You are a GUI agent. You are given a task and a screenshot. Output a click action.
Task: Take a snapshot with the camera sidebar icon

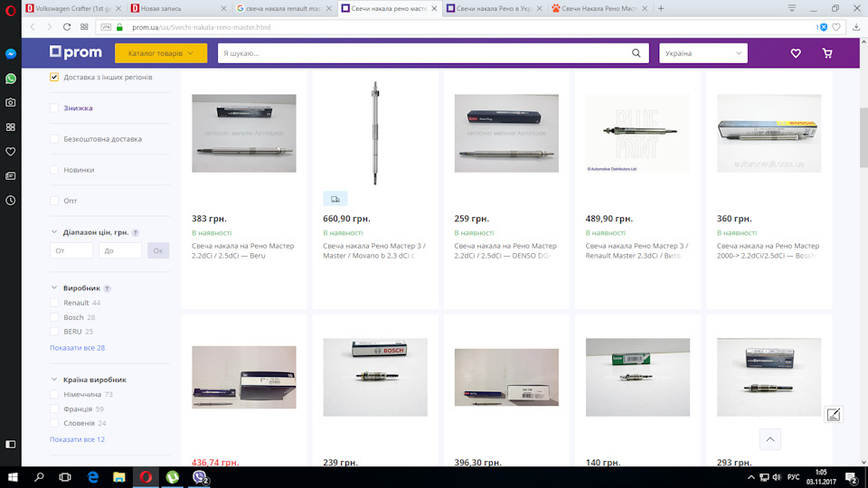[x=11, y=102]
